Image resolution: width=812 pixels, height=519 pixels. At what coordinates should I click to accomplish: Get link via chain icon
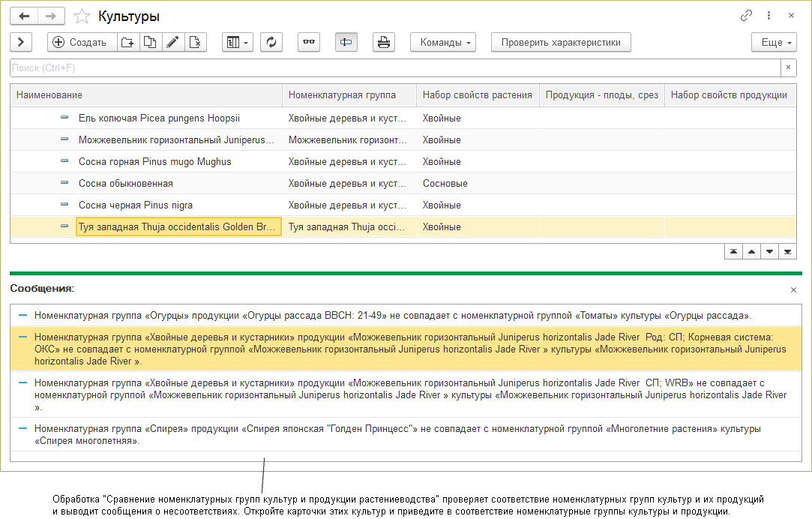746,16
